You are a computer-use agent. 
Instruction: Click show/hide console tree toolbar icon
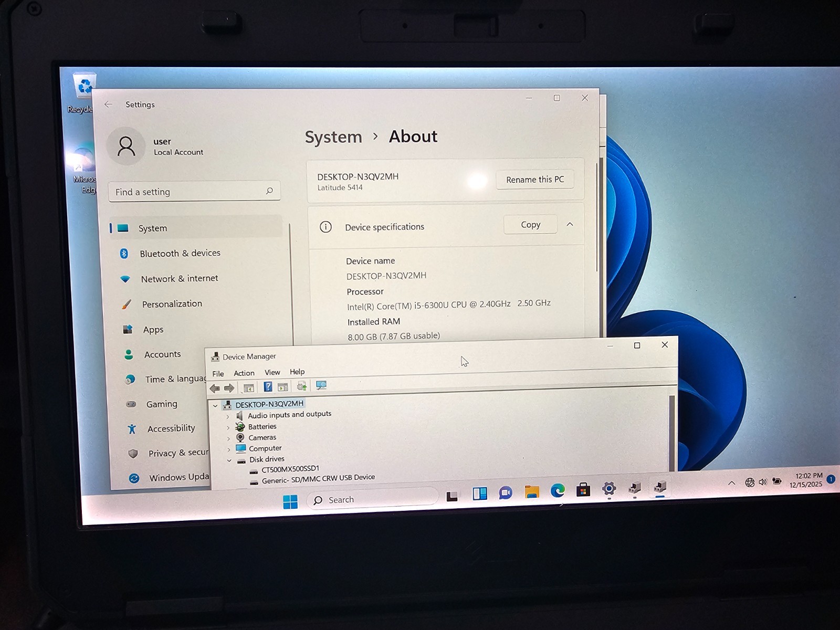coord(249,388)
